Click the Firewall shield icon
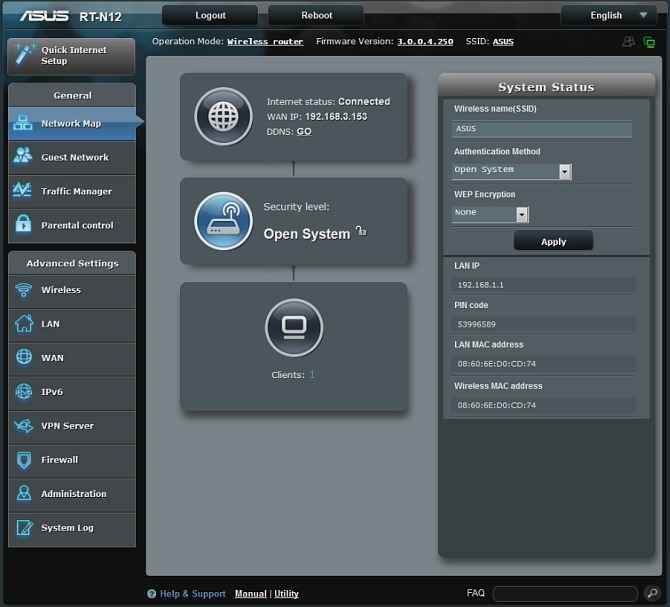The height and width of the screenshot is (607, 670). click(x=24, y=460)
